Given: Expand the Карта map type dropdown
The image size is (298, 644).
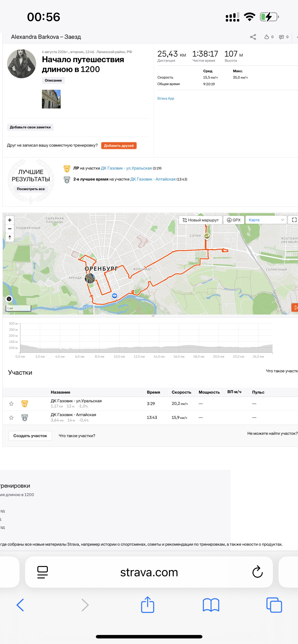Looking at the screenshot, I should 266,220.
